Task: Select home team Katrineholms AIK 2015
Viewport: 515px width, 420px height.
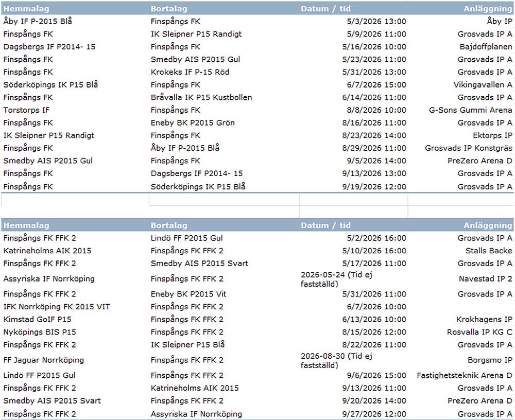Action: click(x=47, y=251)
